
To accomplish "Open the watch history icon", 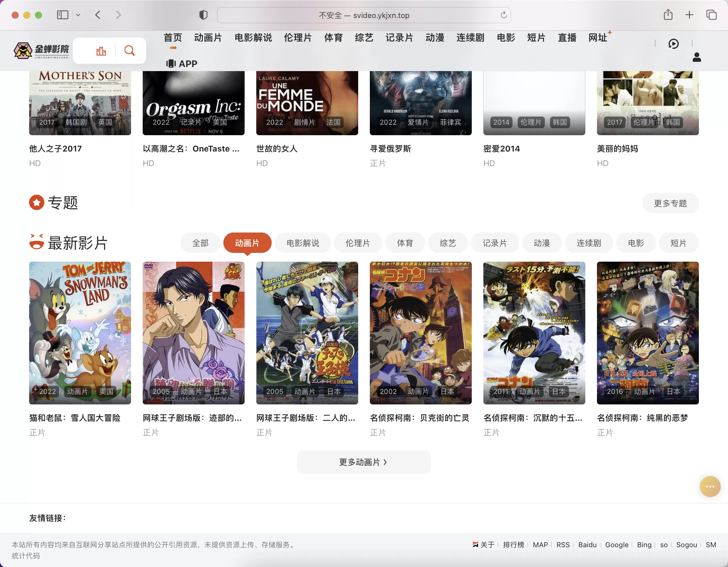I will [x=673, y=44].
